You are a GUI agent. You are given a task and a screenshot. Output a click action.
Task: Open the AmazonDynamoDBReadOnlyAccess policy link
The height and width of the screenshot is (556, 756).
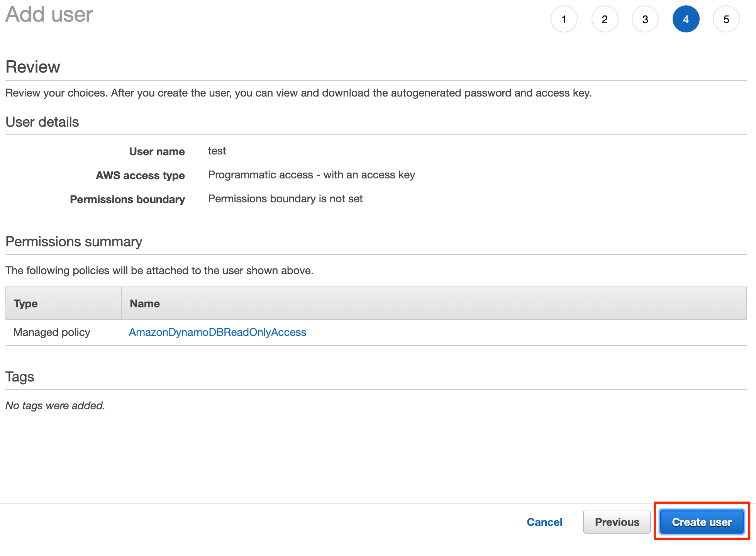click(217, 332)
